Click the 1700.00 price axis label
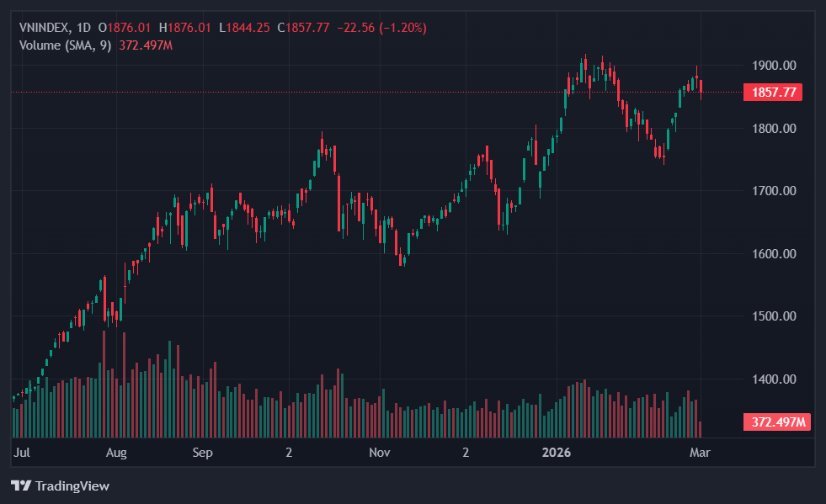This screenshot has width=826, height=504. [x=773, y=191]
